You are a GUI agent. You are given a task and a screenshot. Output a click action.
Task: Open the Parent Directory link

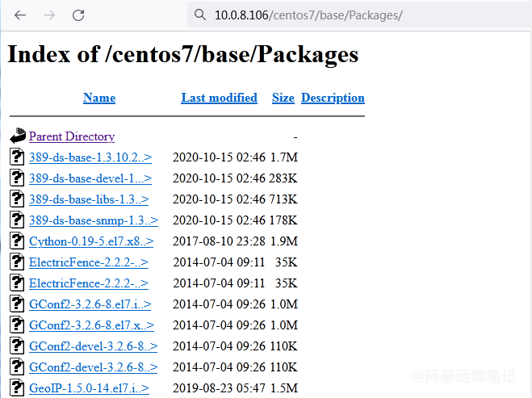[x=72, y=136]
